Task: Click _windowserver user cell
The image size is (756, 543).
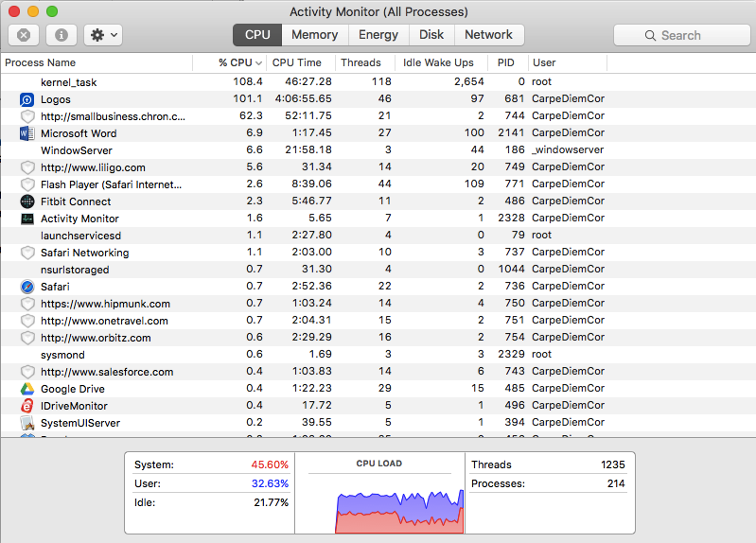Action: (568, 150)
